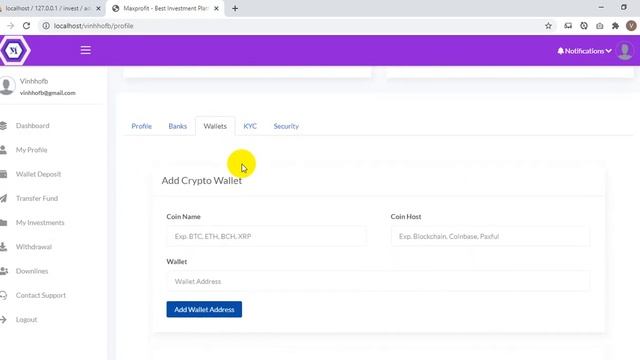
Task: Switch to the Banks tab
Action: pos(178,126)
